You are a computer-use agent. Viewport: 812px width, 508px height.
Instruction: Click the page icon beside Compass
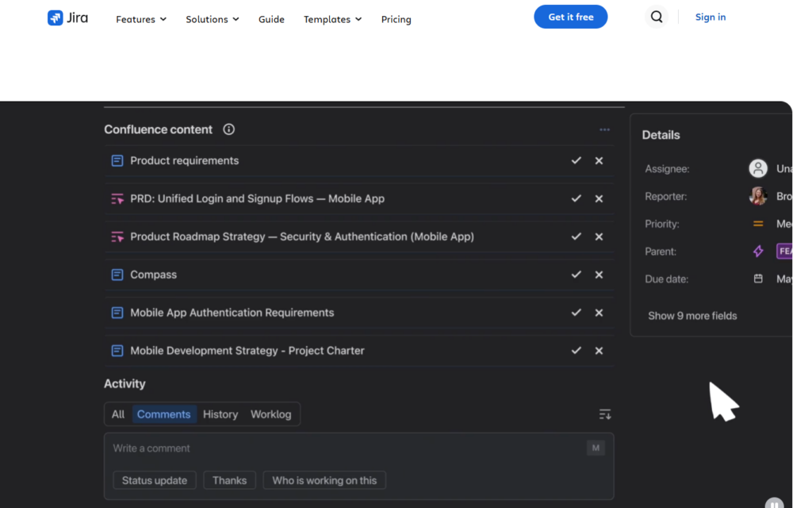click(x=117, y=275)
